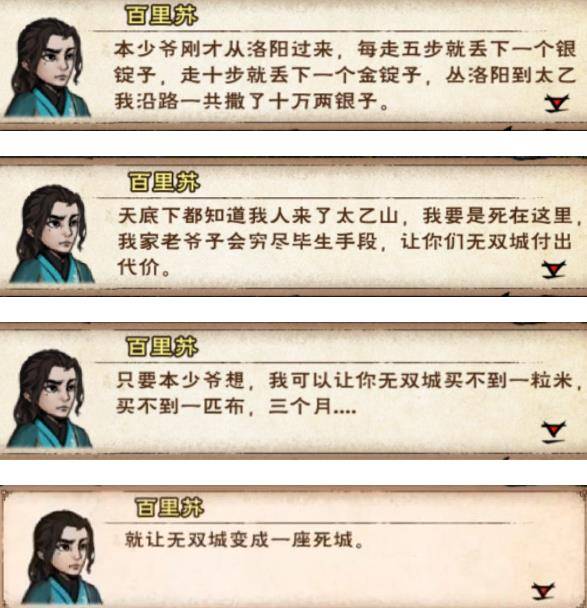Click 百里芣's portrait in the first dialogue box
Viewport: 587px width, 608px height.
click(x=47, y=67)
